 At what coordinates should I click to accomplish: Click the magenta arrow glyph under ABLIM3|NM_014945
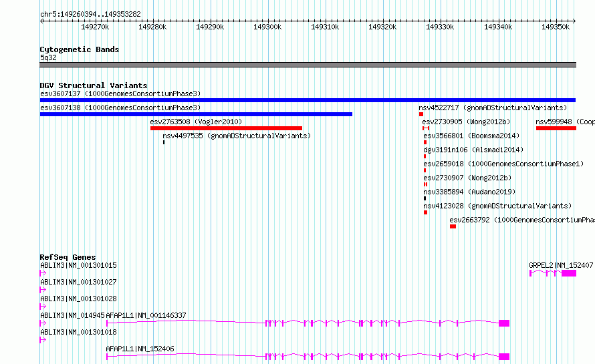(43, 323)
